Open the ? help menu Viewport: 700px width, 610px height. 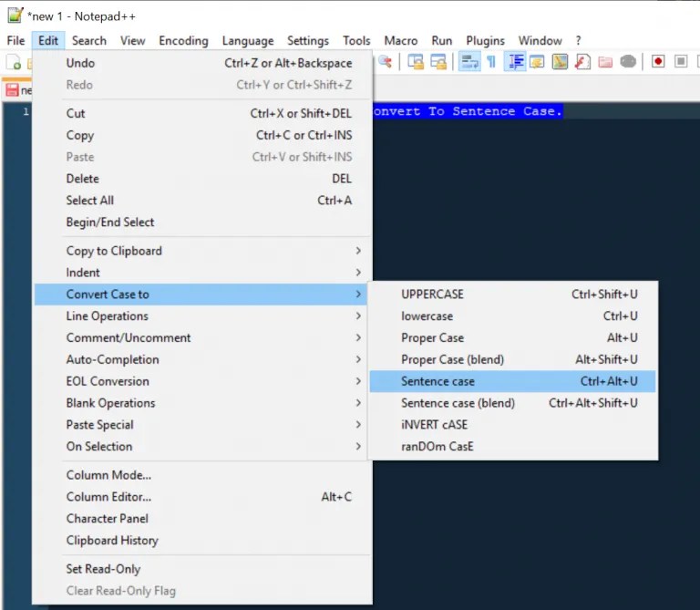[578, 41]
